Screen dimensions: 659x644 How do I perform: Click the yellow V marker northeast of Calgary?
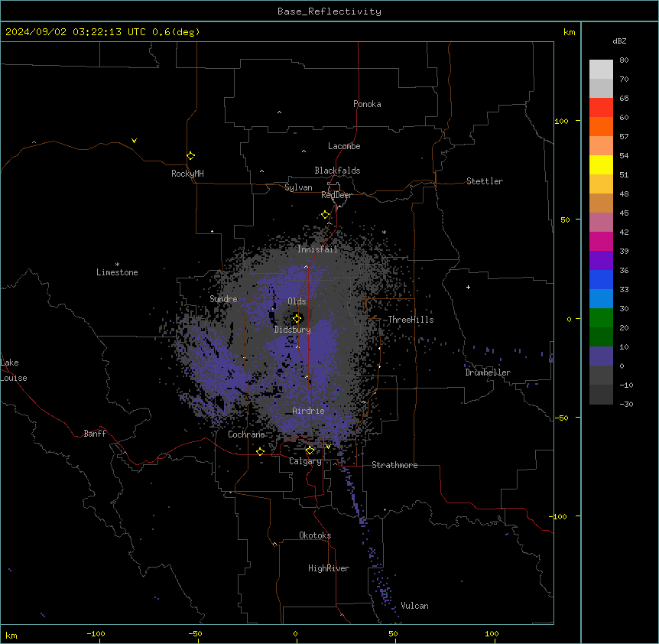(x=328, y=447)
